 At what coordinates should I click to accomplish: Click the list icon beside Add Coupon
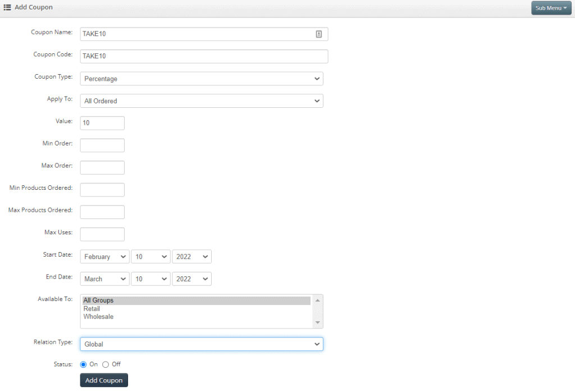[x=7, y=7]
